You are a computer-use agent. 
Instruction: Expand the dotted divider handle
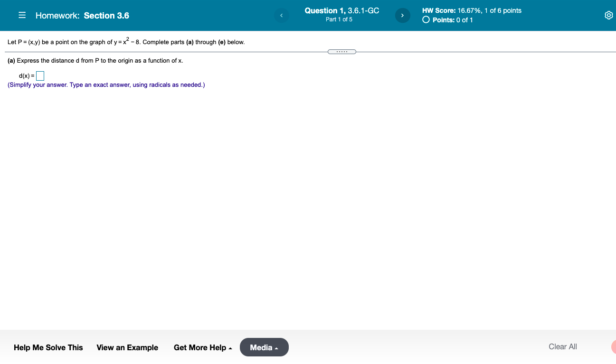[x=342, y=52]
